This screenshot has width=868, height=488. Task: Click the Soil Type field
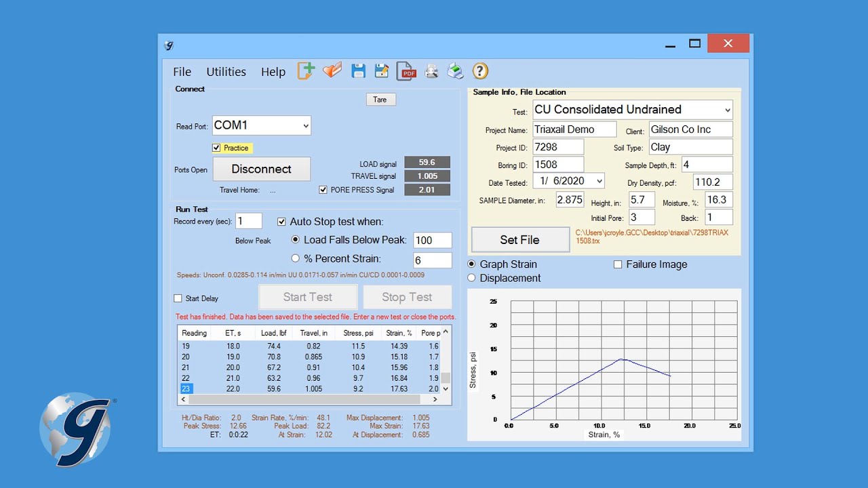click(690, 147)
